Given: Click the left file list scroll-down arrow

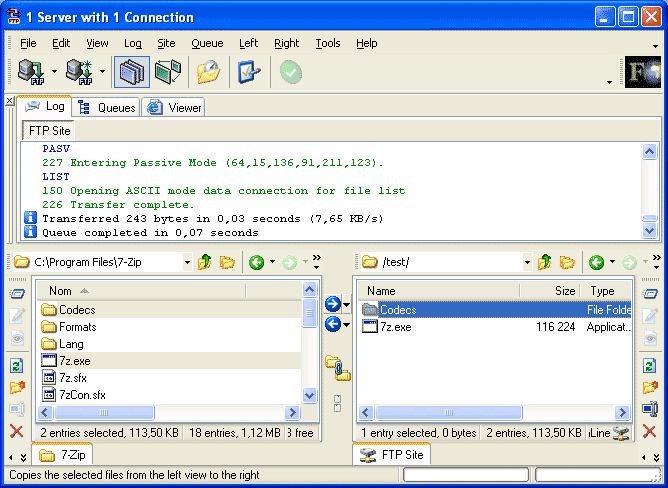Looking at the screenshot, I should click(310, 395).
